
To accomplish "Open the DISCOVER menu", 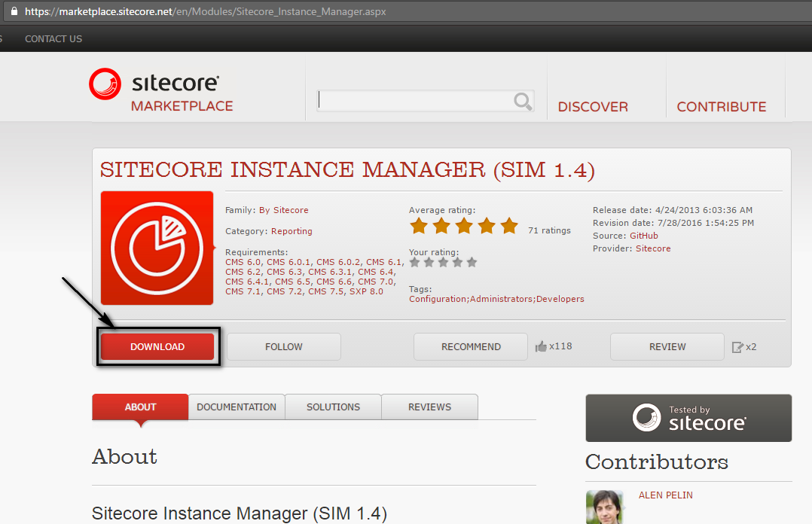I will [x=593, y=107].
